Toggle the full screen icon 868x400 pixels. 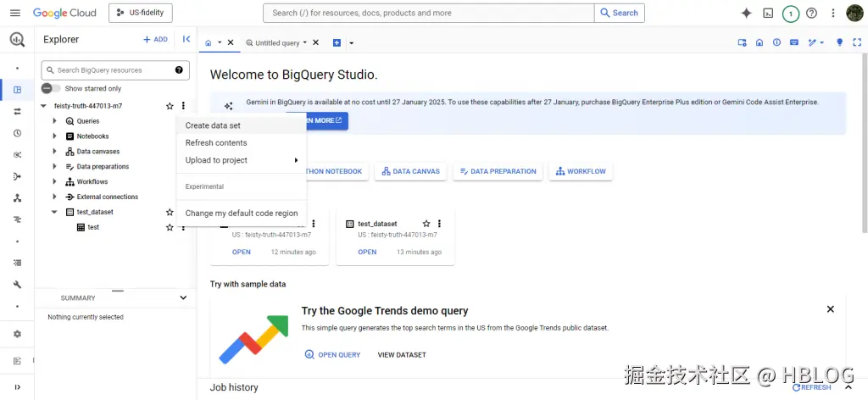857,42
